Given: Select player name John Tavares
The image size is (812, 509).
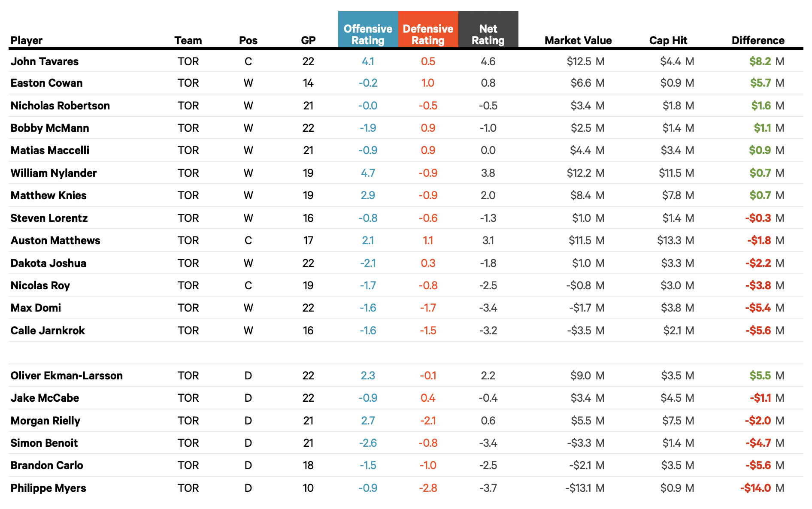Looking at the screenshot, I should 45,61.
